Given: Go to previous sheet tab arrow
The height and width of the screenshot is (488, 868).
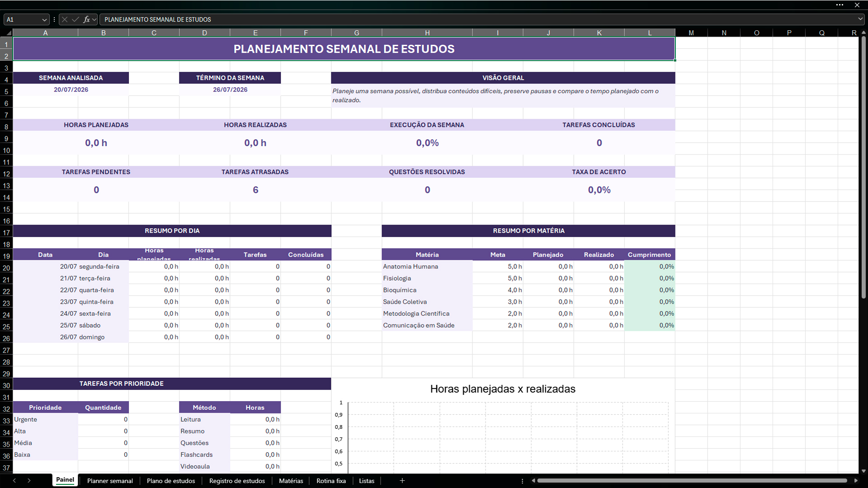Looking at the screenshot, I should (14, 481).
